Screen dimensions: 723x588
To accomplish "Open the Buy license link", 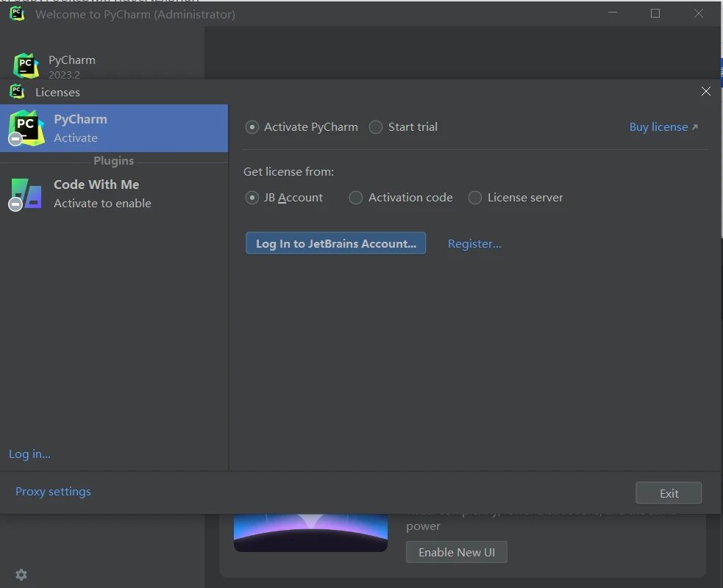I will point(658,127).
